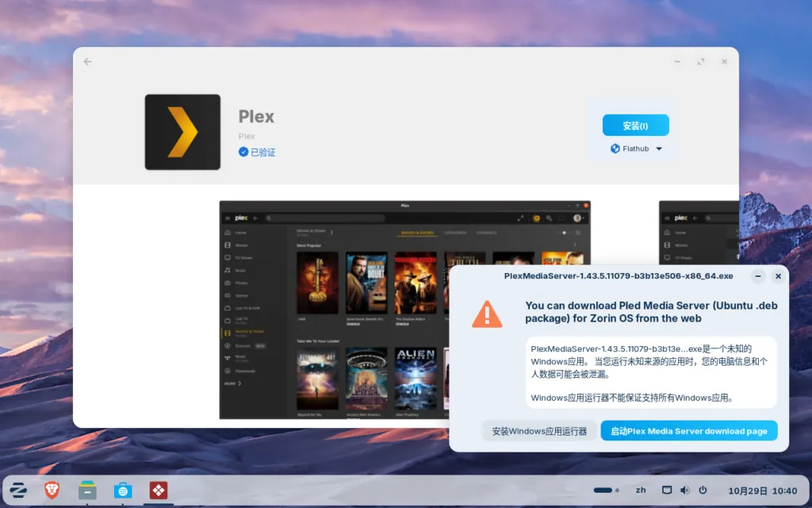Close the Software window
Viewport: 812px width, 508px height.
724,62
